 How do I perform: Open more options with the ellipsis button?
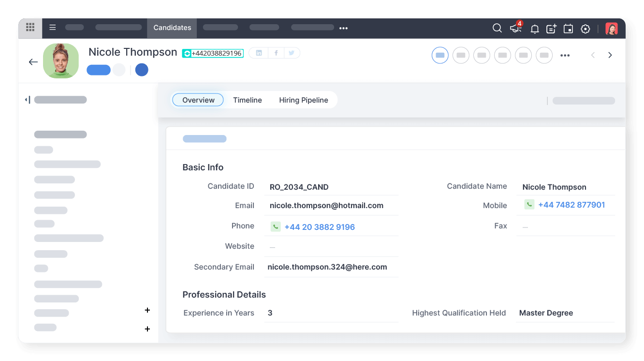565,55
